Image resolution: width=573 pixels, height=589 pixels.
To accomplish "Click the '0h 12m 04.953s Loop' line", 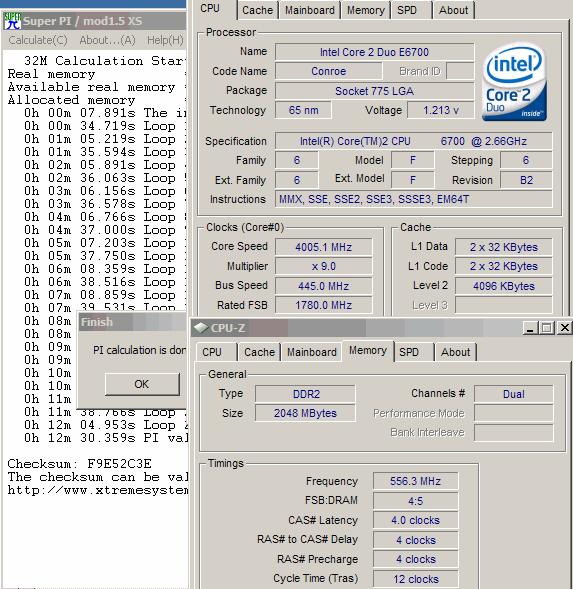I will (106, 425).
